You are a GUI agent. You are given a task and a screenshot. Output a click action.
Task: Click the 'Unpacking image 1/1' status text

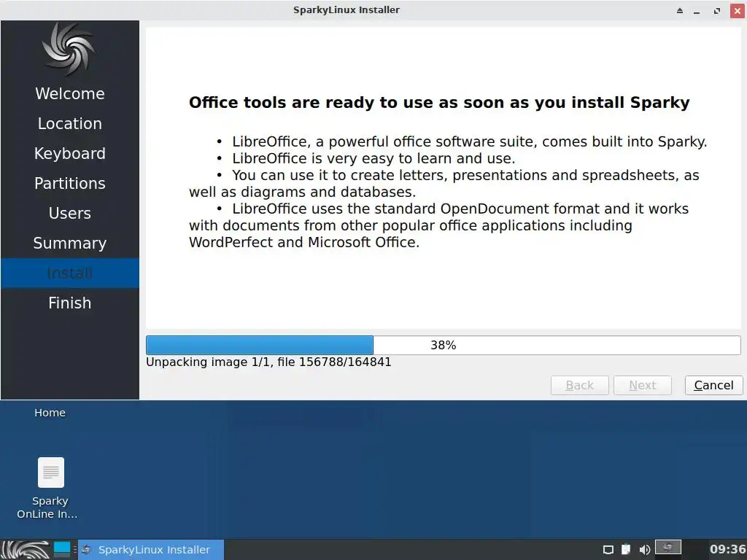[x=268, y=362]
